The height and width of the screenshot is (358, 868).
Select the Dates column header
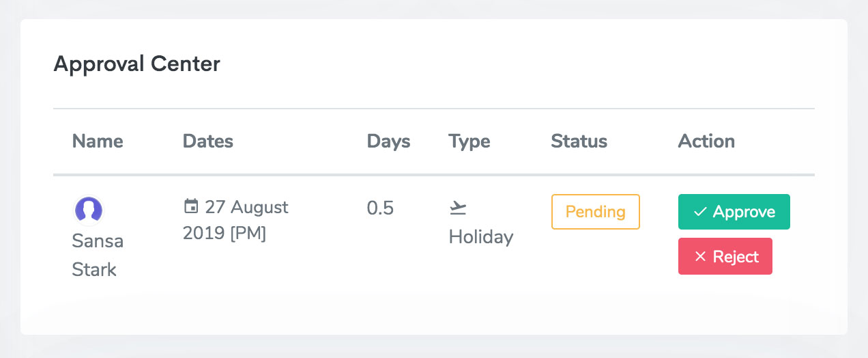(x=208, y=141)
